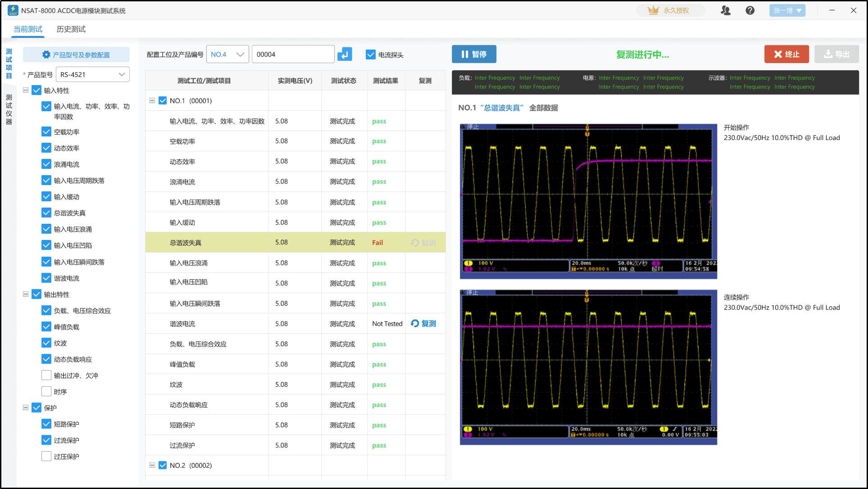Click the pause button to pause retest
Viewport: 868px width, 489px height.
(x=476, y=54)
